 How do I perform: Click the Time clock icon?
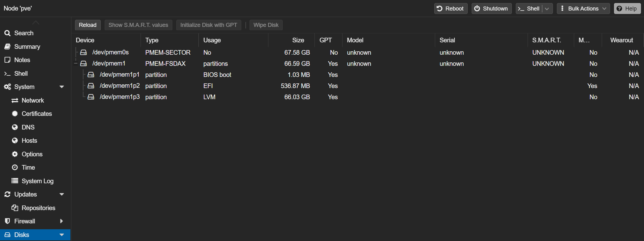[15, 167]
